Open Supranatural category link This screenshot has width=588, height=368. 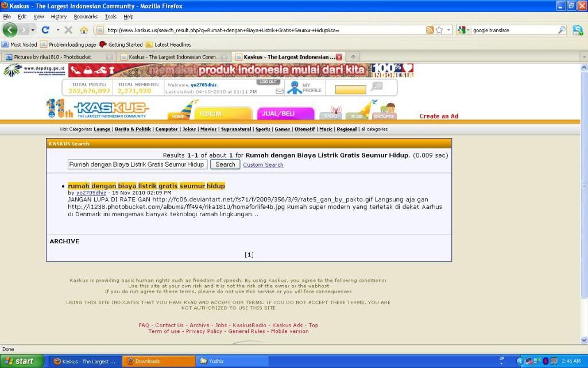tap(236, 129)
